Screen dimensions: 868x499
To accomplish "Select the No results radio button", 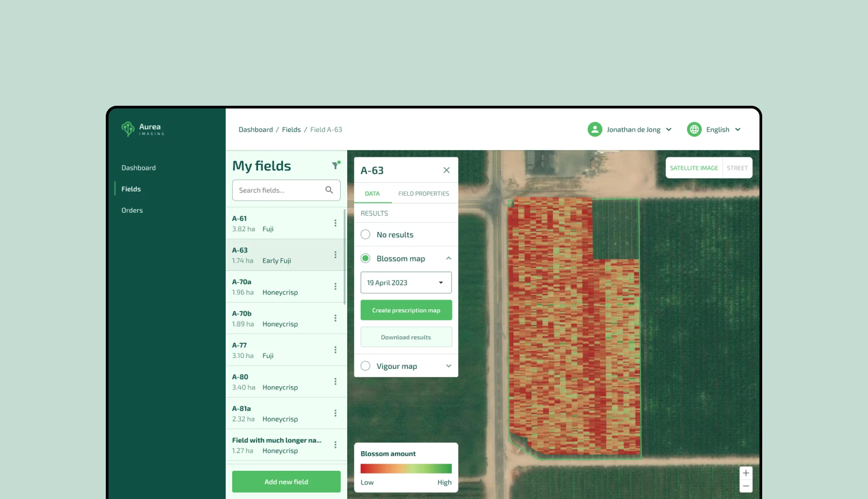I will pos(366,234).
